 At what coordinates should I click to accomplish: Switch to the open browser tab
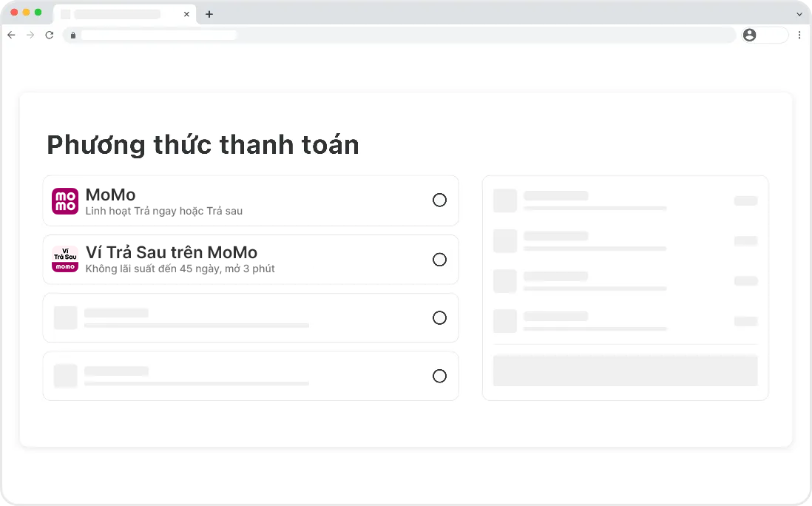pos(118,14)
